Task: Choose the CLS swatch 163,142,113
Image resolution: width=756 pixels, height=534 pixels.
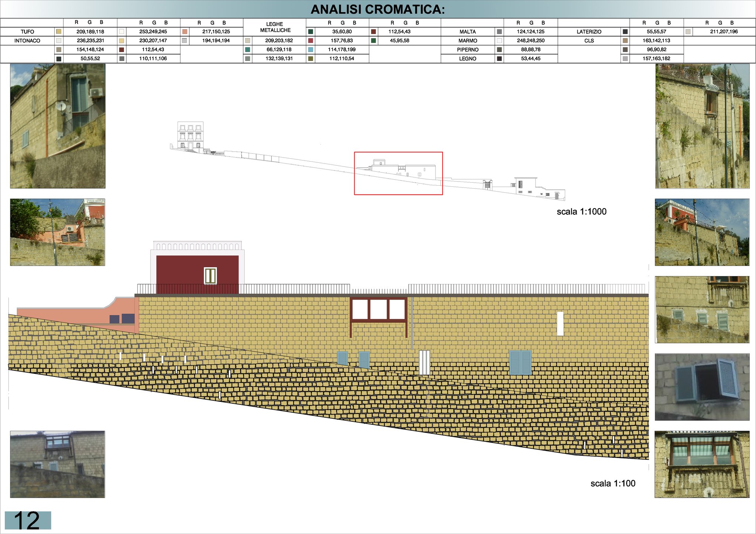Action: [x=625, y=41]
